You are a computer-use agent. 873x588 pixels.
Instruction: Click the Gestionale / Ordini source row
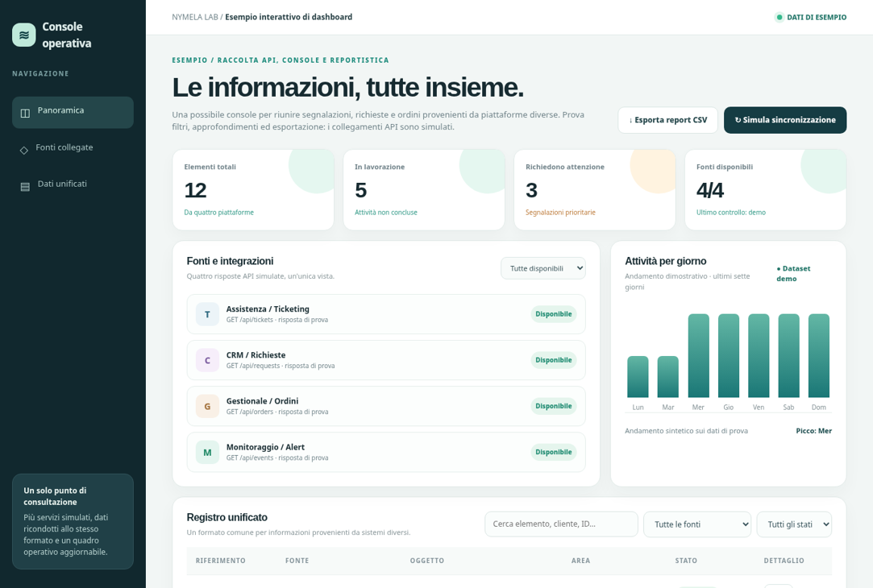386,407
